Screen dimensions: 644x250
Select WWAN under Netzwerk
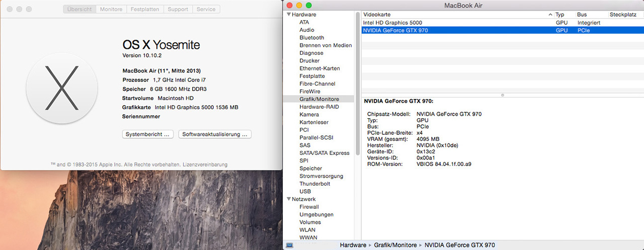coord(308,237)
